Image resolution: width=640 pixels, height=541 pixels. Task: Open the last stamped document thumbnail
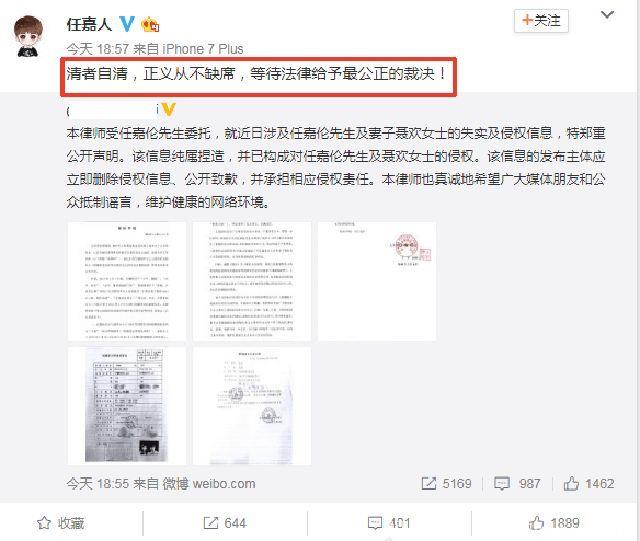[252, 406]
